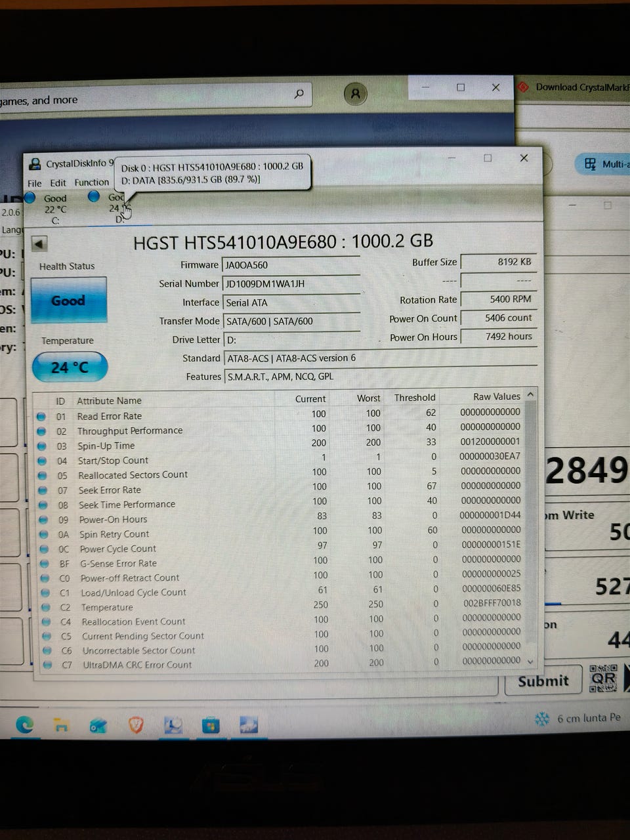The image size is (630, 840).
Task: Click status dot of Uncorrectable Sector Count
Action: tap(47, 650)
